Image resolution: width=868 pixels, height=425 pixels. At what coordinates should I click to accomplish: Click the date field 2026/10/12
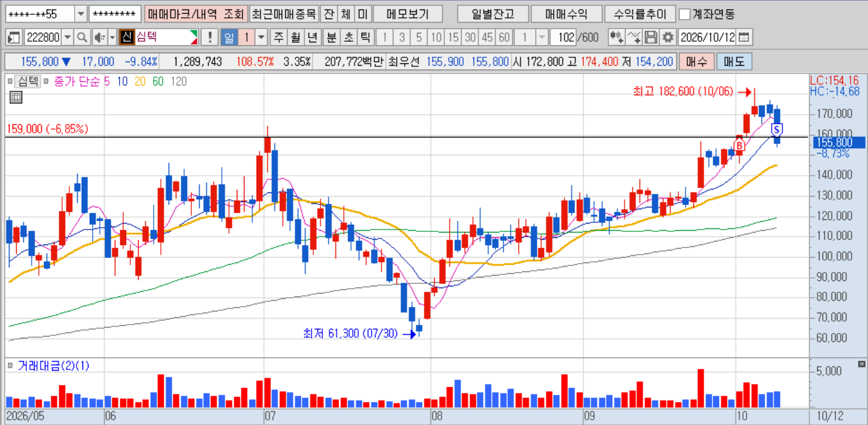coord(708,38)
